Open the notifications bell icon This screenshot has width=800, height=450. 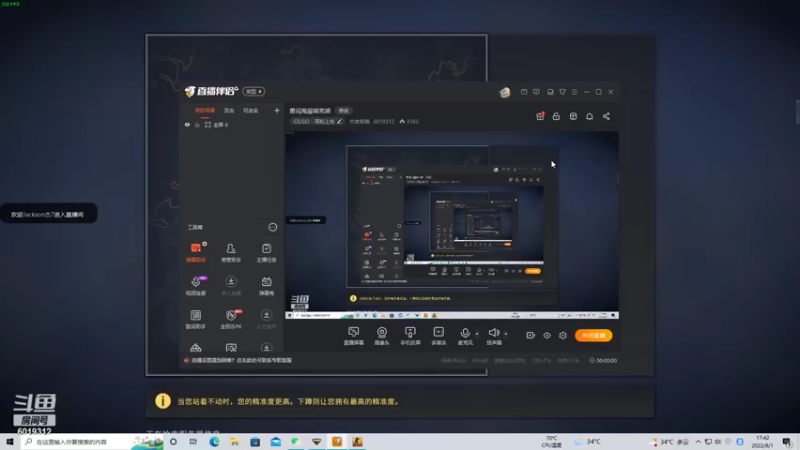(589, 116)
